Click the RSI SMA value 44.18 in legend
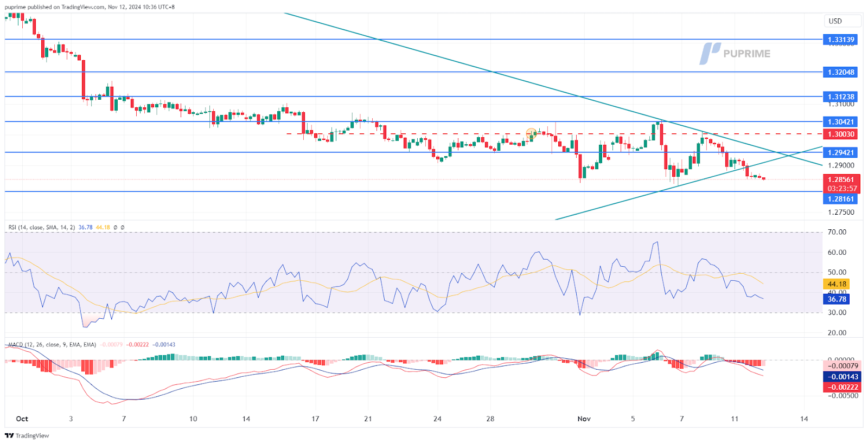 [x=103, y=228]
